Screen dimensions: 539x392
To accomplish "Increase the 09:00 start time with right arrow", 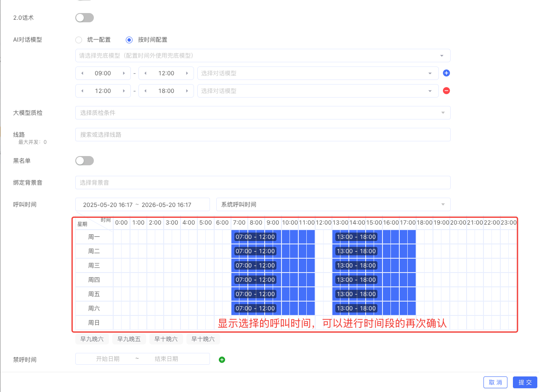I will [124, 73].
